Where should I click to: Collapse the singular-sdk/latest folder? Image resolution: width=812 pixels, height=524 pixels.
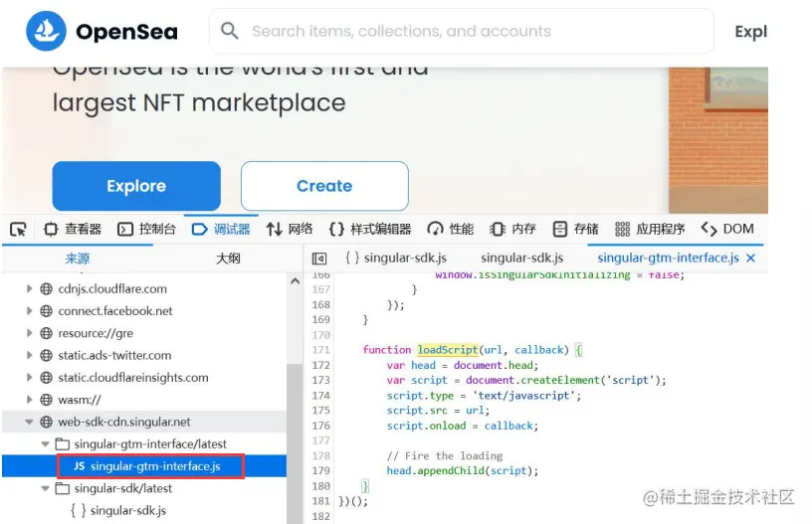tap(45, 488)
